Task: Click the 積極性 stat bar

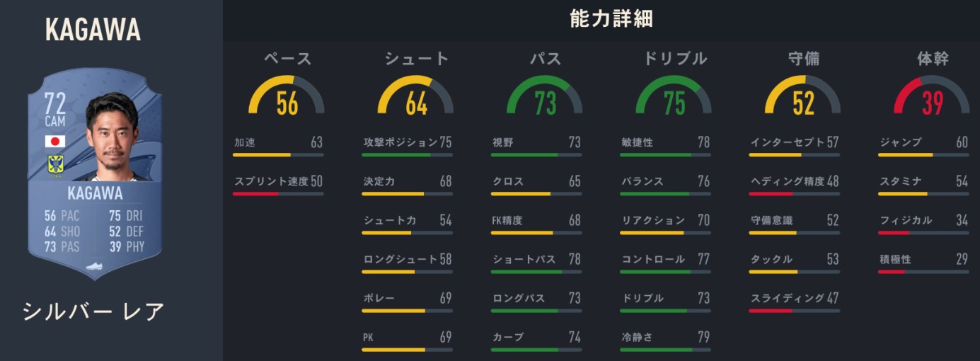Action: tap(924, 271)
